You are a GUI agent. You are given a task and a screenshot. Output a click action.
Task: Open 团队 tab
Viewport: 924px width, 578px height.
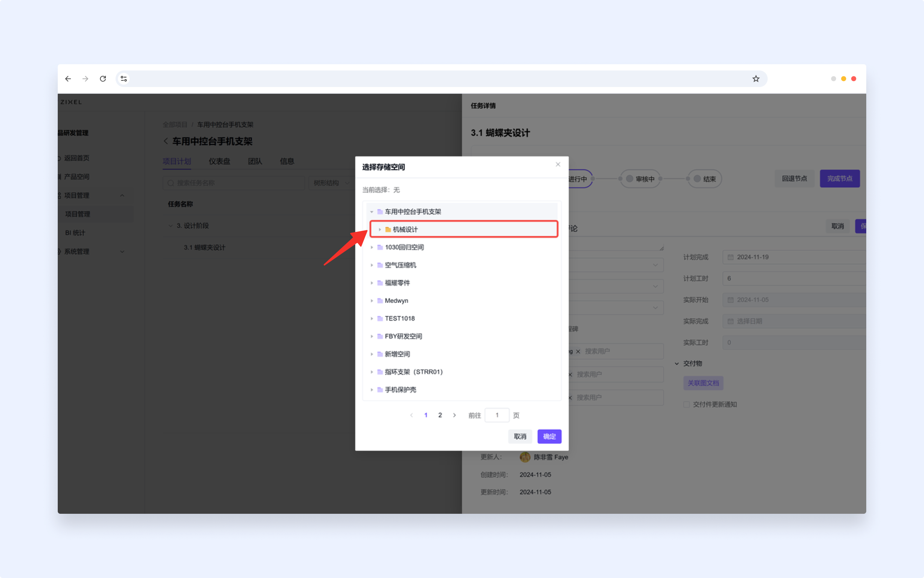click(255, 161)
